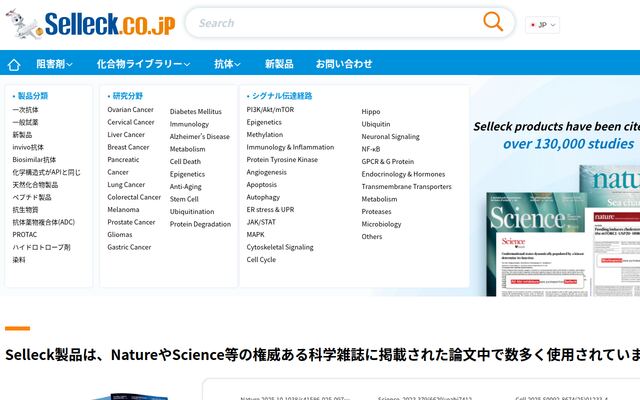Open ペプチド製品 link
This screenshot has width=640, height=400.
point(32,198)
